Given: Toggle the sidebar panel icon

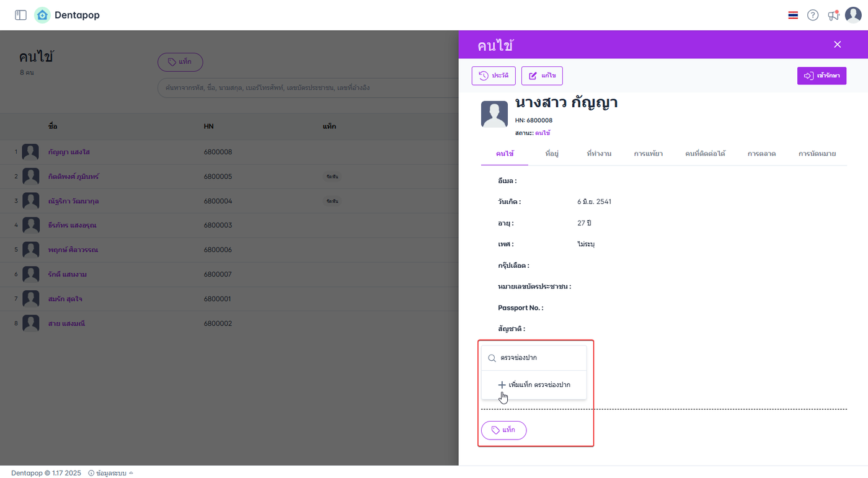Looking at the screenshot, I should [x=20, y=15].
